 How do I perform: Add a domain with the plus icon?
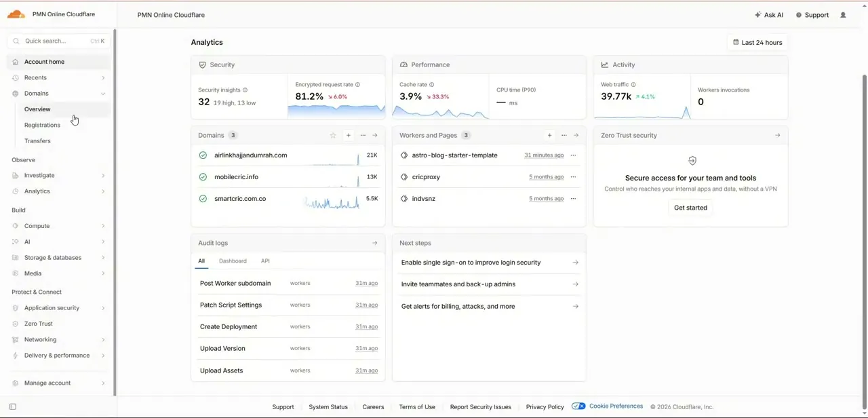(x=349, y=135)
